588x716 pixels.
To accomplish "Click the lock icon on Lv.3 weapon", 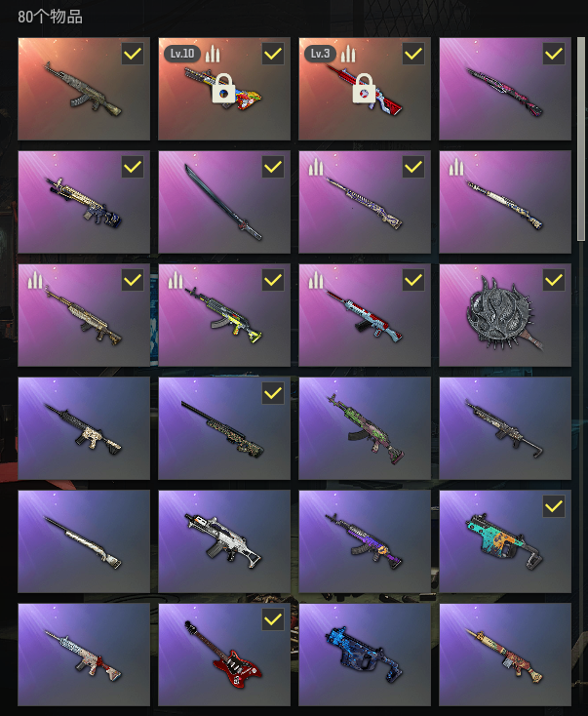I will pyautogui.click(x=364, y=89).
